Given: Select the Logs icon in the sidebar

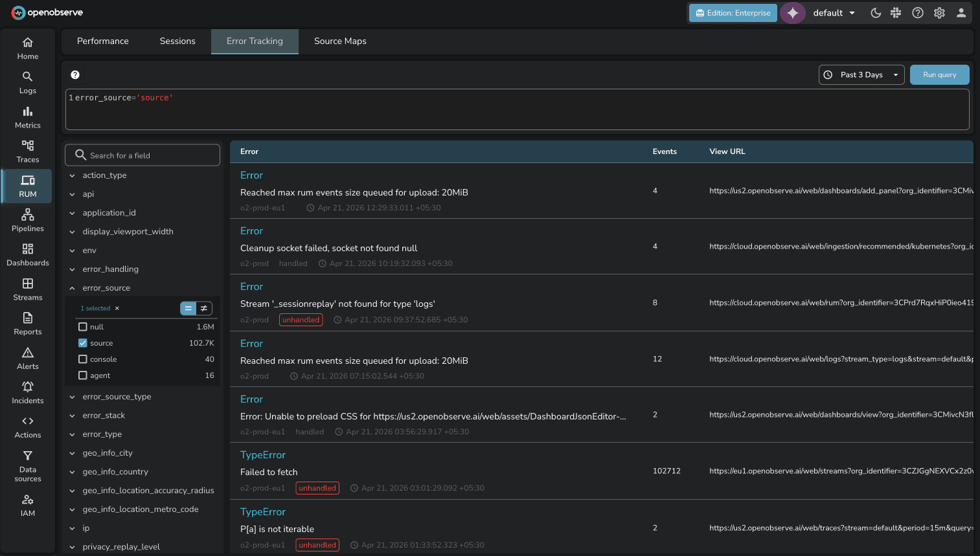Looking at the screenshot, I should pos(27,83).
